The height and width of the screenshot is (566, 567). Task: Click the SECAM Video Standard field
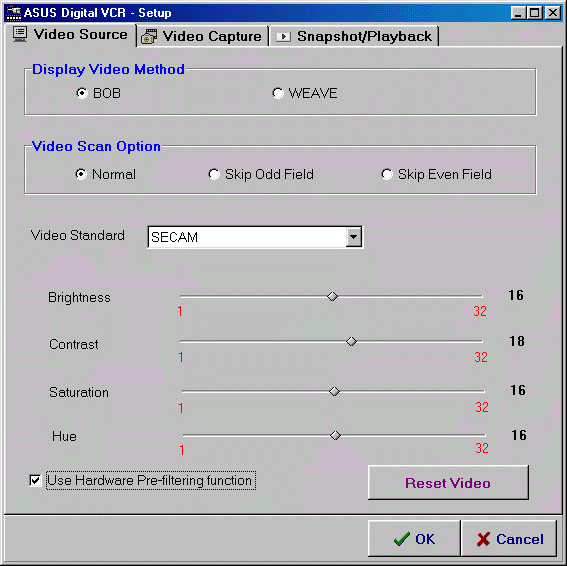pyautogui.click(x=255, y=237)
